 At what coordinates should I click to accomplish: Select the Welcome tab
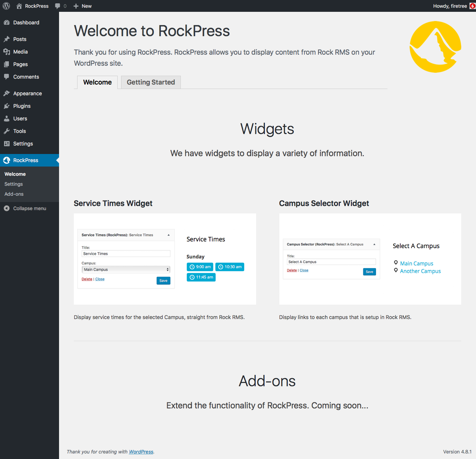(97, 82)
